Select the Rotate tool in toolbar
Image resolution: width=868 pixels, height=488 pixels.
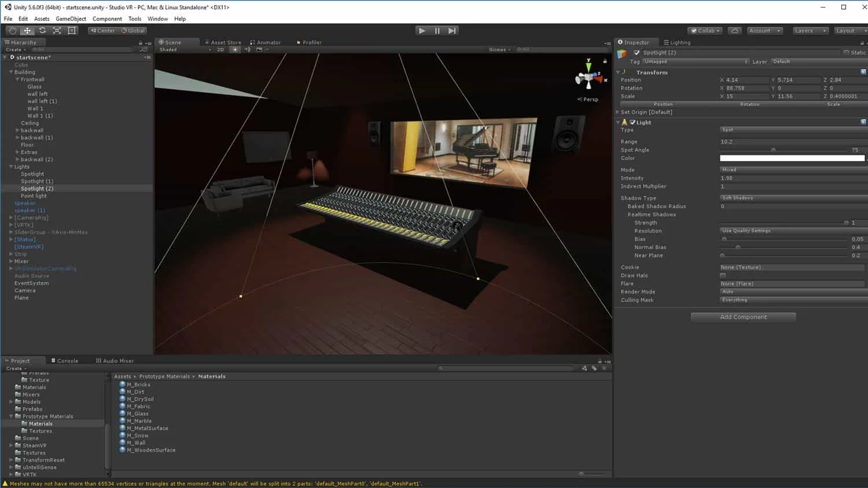42,31
